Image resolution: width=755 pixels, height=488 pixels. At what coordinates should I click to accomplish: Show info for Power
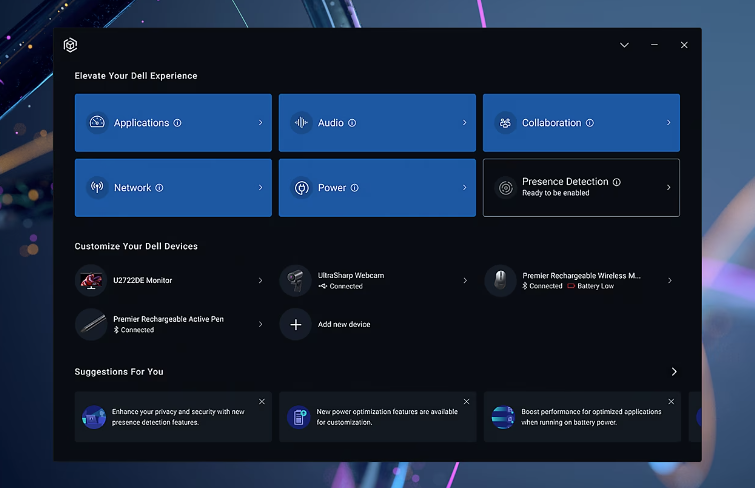354,188
